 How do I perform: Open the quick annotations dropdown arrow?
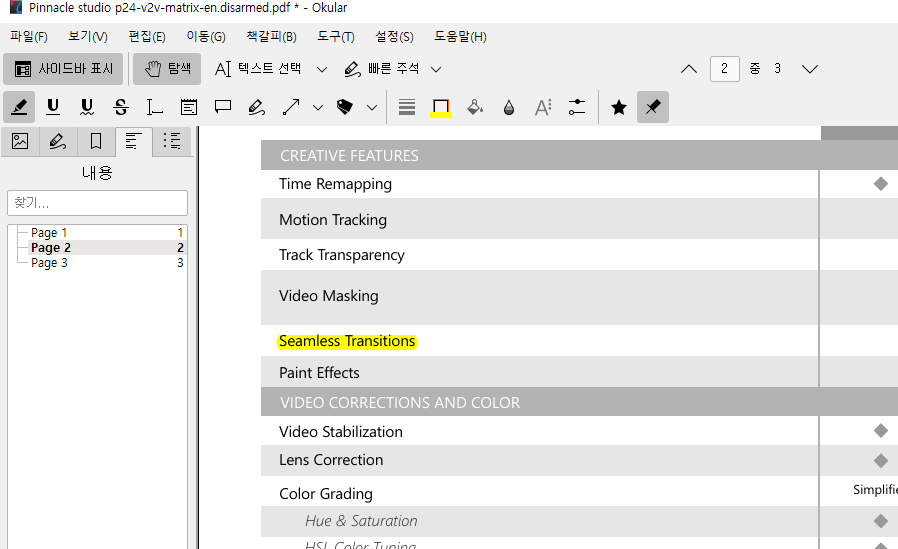coord(436,70)
